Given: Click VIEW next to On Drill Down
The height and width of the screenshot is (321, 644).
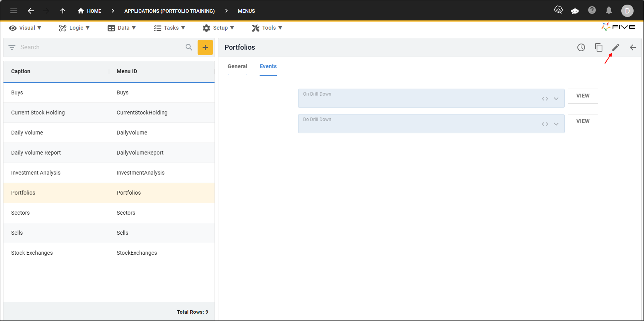Looking at the screenshot, I should (x=583, y=96).
